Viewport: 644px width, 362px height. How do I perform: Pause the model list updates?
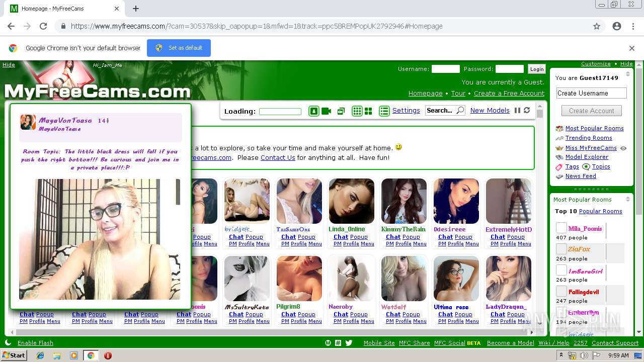[517, 111]
